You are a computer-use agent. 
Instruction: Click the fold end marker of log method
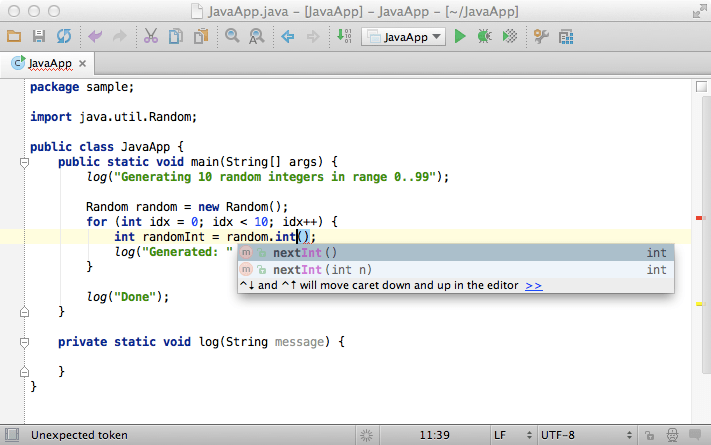click(24, 372)
